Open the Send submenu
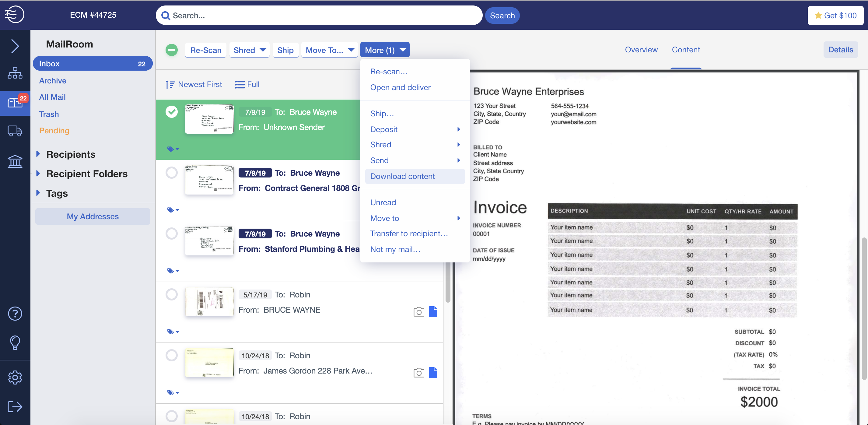Viewport: 868px width, 425px height. (x=415, y=160)
